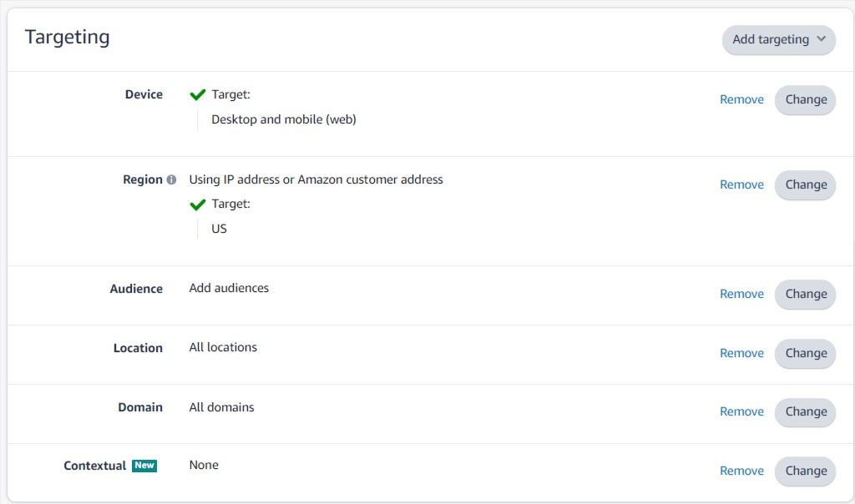The width and height of the screenshot is (855, 504).
Task: Open the Add targeting dropdown
Action: tap(778, 39)
